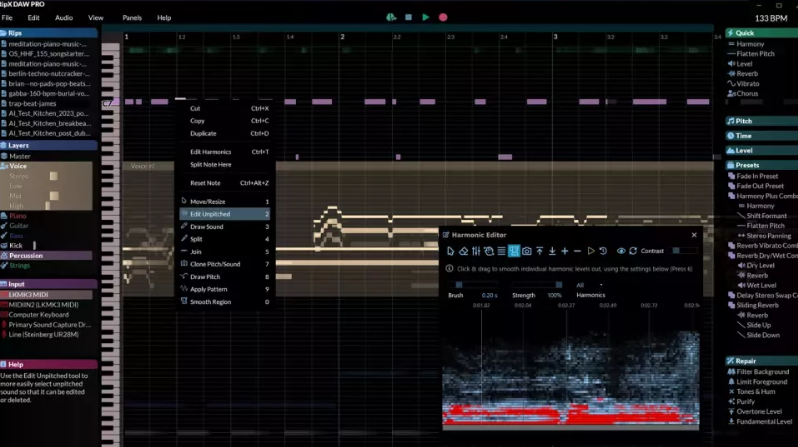
Task: Open the Audio menu
Action: 64,18
